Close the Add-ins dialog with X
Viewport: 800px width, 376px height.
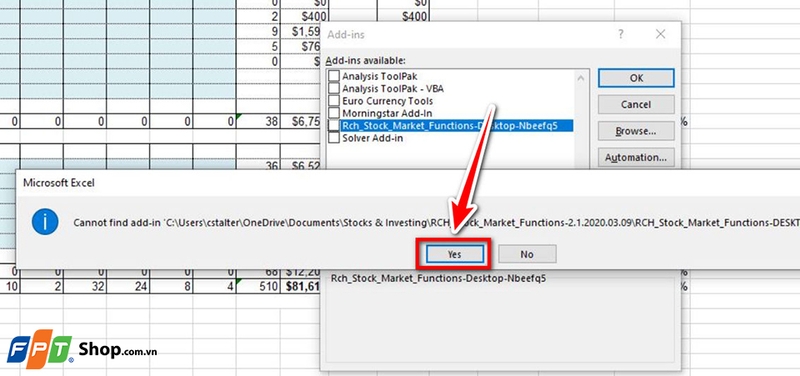(x=660, y=35)
